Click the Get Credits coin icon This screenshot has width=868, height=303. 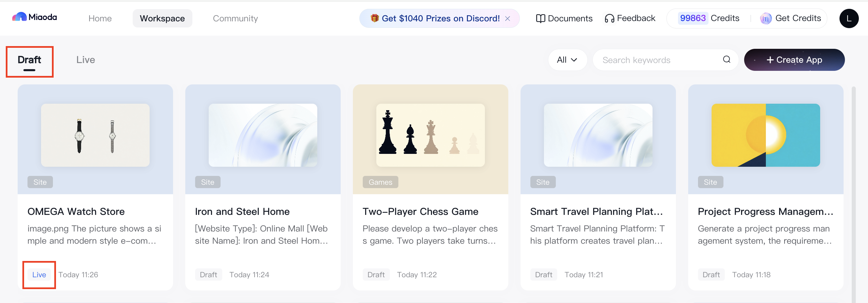pyautogui.click(x=766, y=19)
